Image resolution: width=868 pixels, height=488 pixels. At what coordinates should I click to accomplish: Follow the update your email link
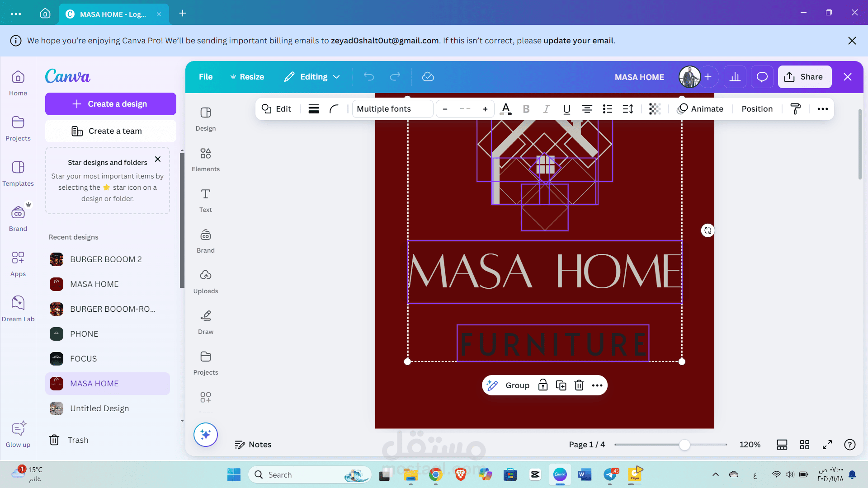[578, 41]
